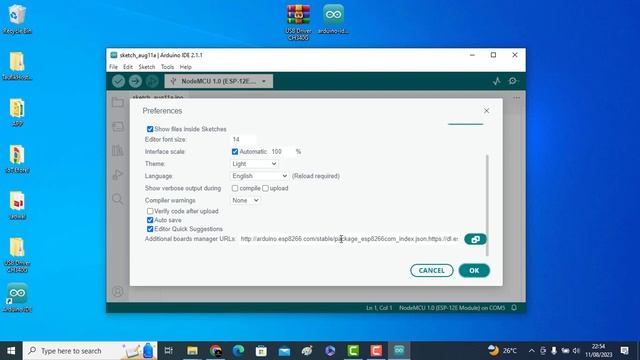The height and width of the screenshot is (360, 640).
Task: Enable verbose output during upload
Action: click(265, 188)
